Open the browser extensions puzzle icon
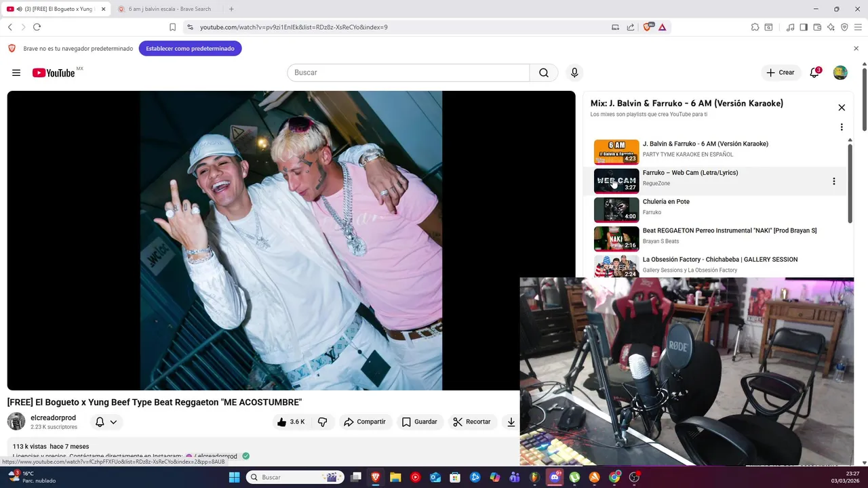 (x=755, y=27)
